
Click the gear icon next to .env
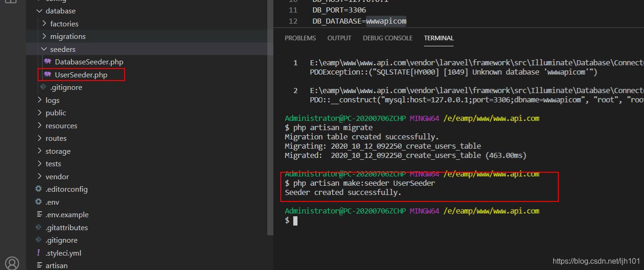click(38, 202)
